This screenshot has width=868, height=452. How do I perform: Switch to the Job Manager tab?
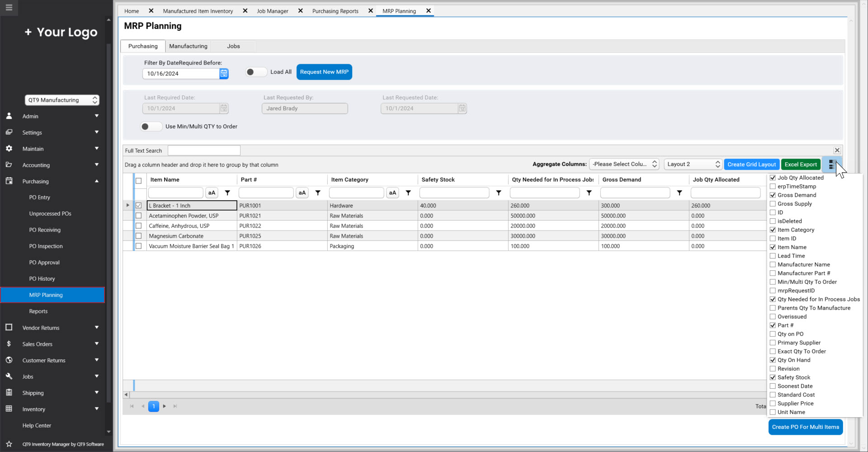(272, 11)
